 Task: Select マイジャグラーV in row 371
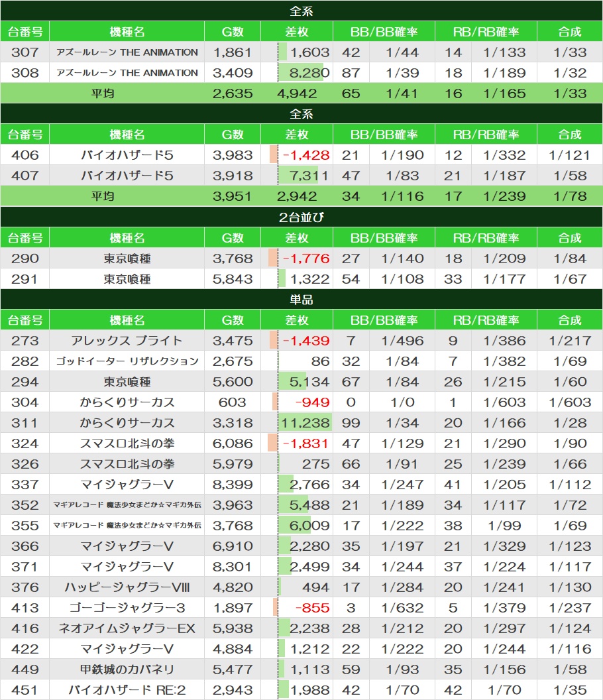click(127, 567)
